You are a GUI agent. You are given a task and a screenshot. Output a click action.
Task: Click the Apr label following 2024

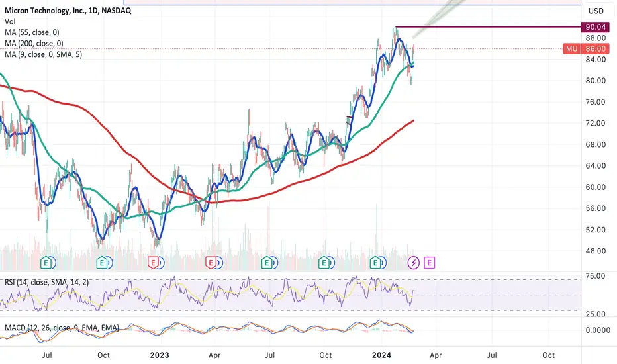(436, 355)
